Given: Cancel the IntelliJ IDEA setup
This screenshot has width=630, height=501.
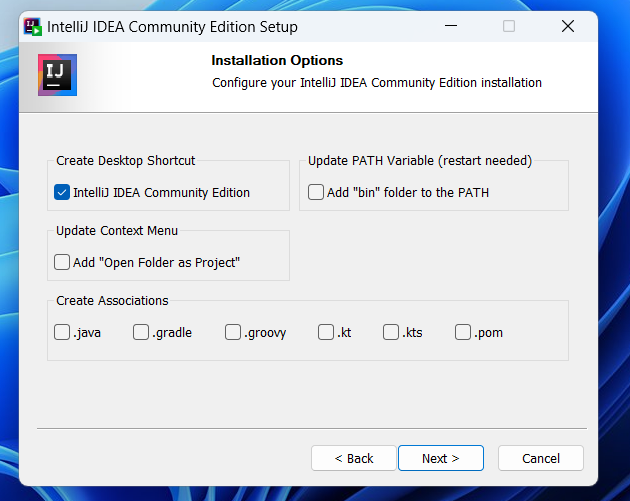Looking at the screenshot, I should click(541, 458).
